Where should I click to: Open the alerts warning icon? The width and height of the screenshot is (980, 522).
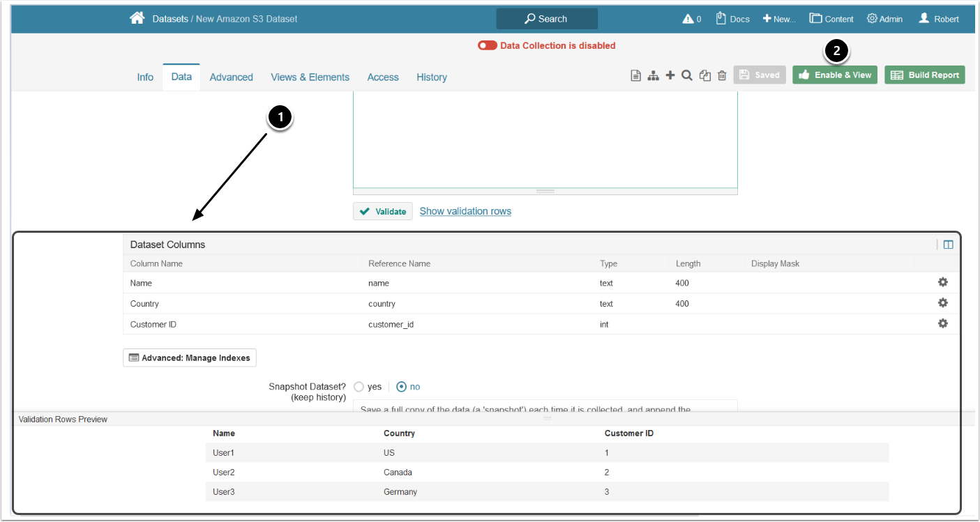click(688, 19)
